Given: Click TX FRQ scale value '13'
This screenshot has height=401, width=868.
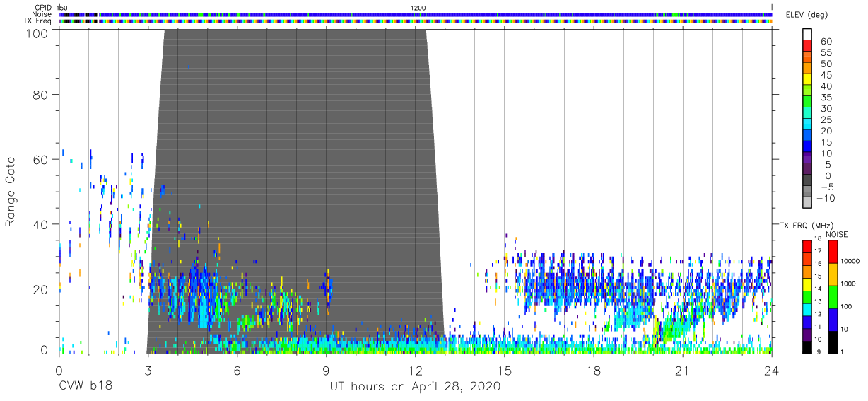Looking at the screenshot, I should pyautogui.click(x=818, y=301).
